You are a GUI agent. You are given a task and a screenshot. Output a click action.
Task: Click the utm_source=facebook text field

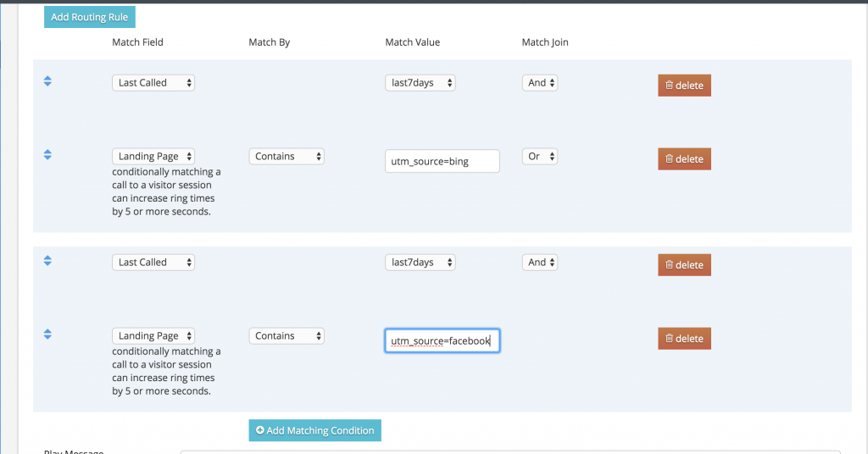[x=442, y=340]
